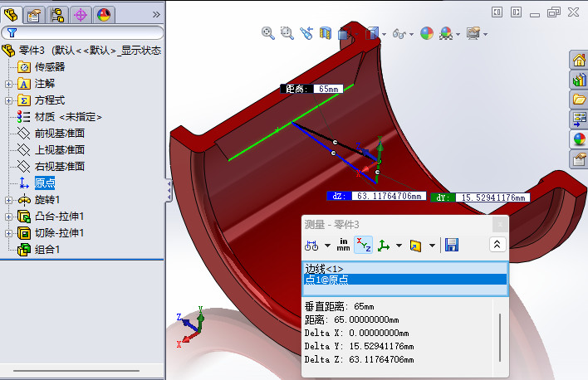Expand the 凸台-拉伸1 feature

click(x=8, y=217)
